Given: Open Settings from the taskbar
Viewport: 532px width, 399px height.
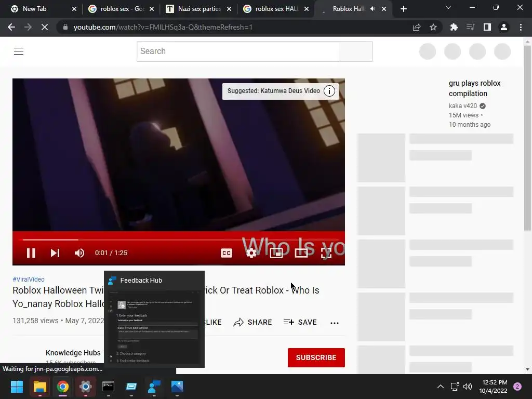Looking at the screenshot, I should click(86, 387).
